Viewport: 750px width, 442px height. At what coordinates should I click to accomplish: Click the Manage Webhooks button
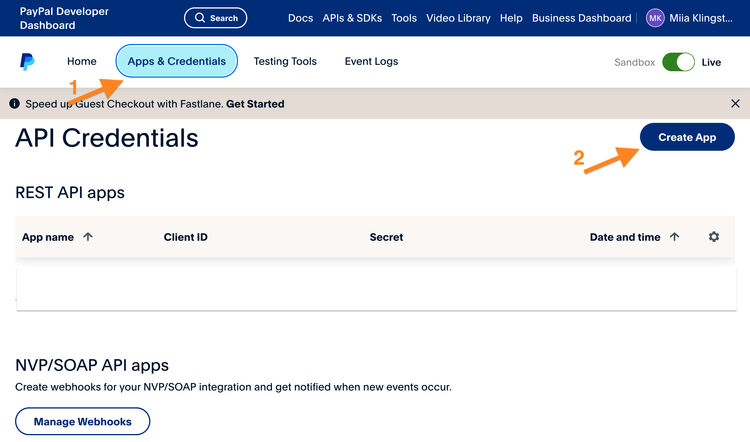point(83,421)
